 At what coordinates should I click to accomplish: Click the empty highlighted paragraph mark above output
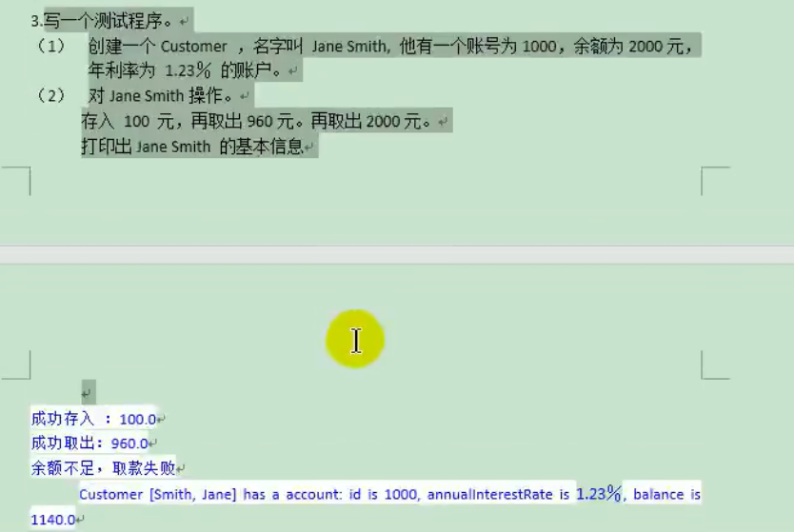click(x=89, y=392)
